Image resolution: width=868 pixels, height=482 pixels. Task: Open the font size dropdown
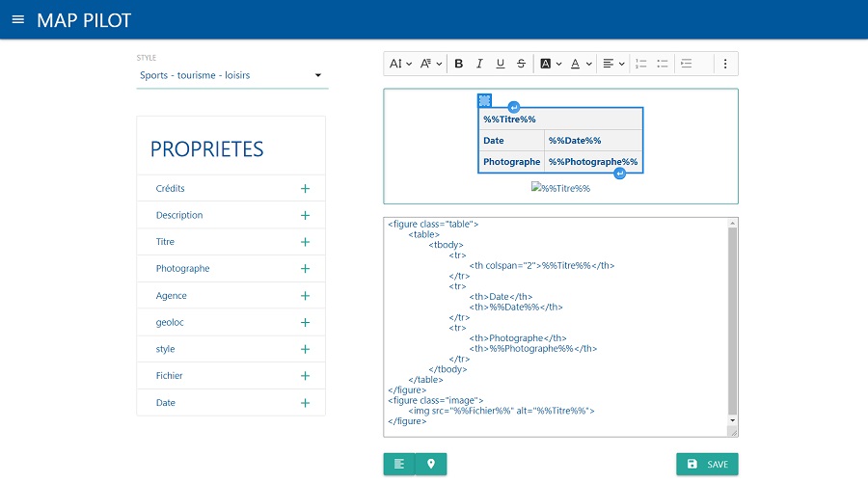[400, 64]
